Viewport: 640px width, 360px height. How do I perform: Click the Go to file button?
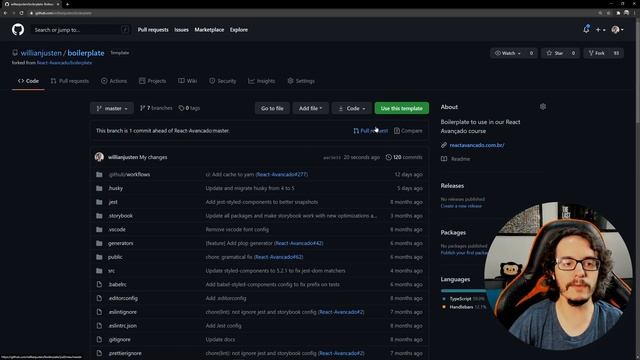pos(272,108)
